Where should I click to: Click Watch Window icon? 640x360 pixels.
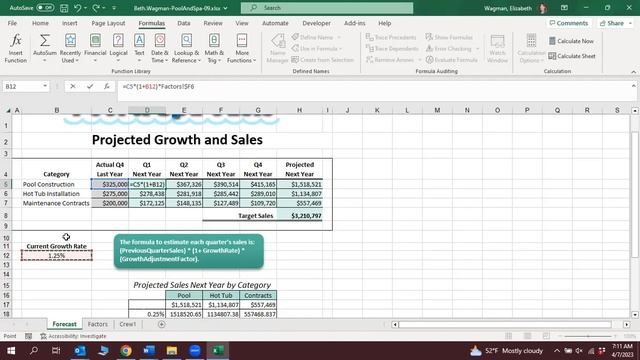click(x=497, y=48)
